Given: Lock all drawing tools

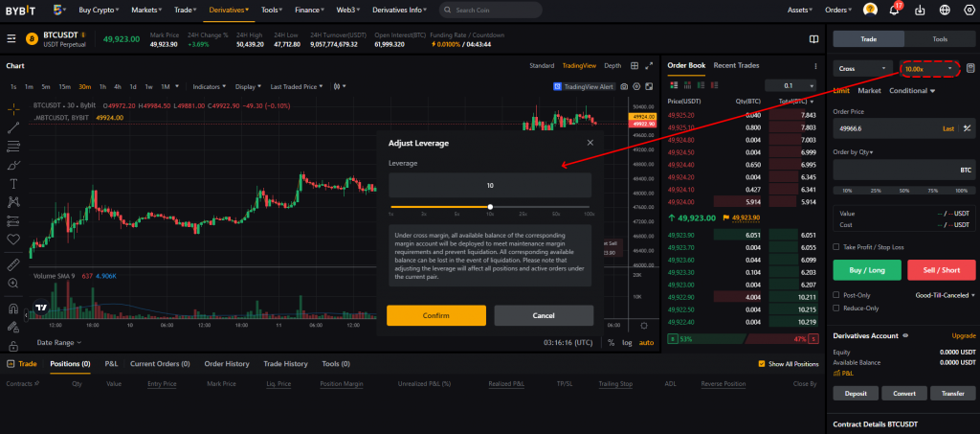Looking at the screenshot, I should pyautogui.click(x=13, y=345).
